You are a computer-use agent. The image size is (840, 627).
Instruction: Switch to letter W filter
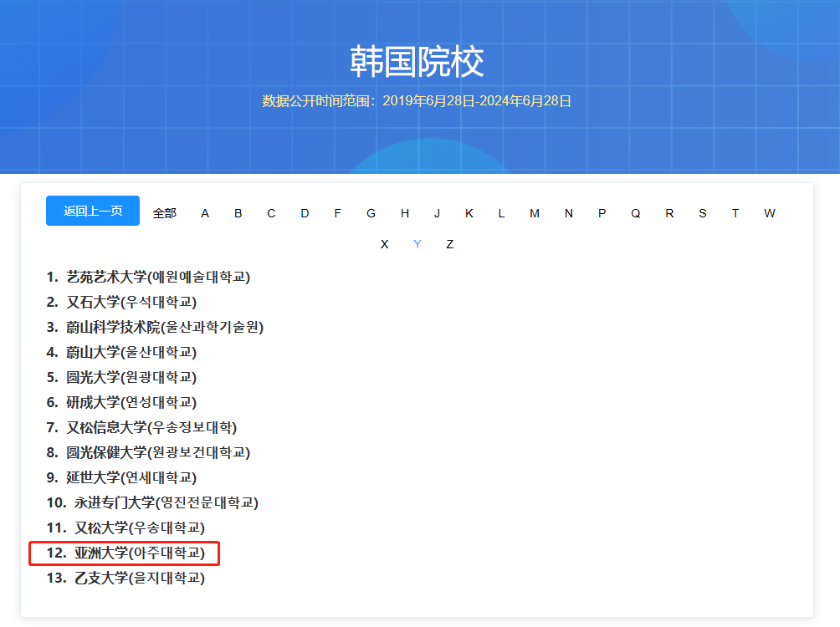tap(769, 213)
